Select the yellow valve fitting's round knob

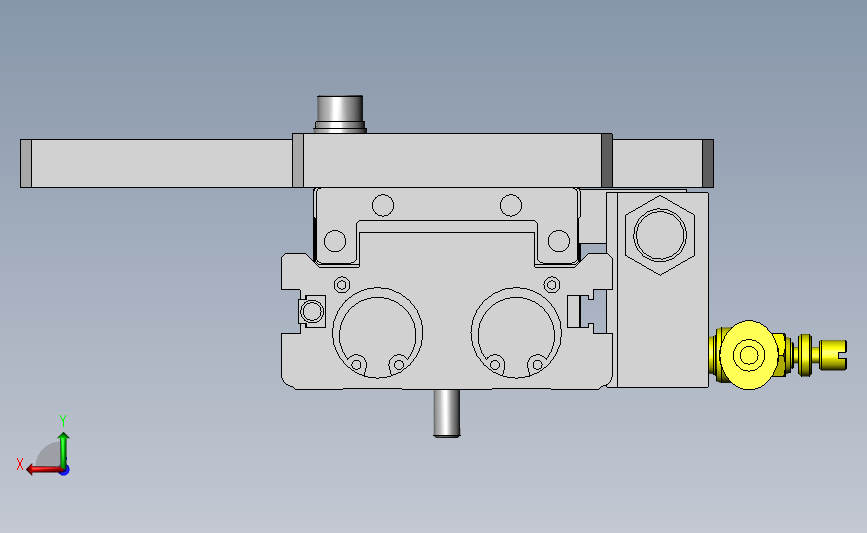749,355
